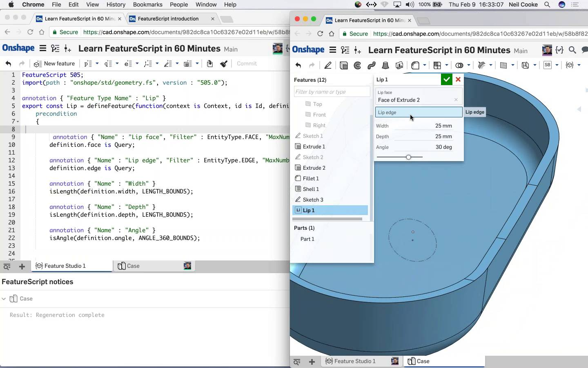Collapse code block at line 7
Image resolution: width=588 pixels, height=368 pixels.
18,122
